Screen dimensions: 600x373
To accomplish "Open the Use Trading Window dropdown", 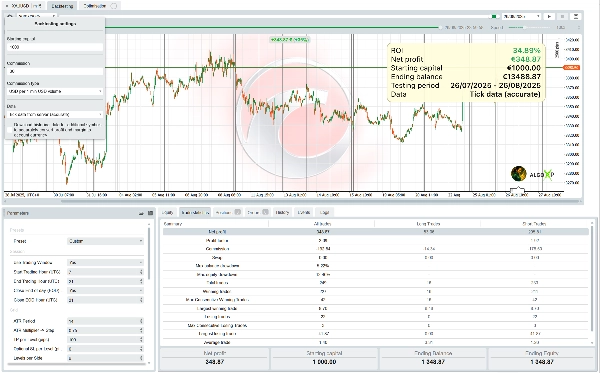I will (106, 263).
